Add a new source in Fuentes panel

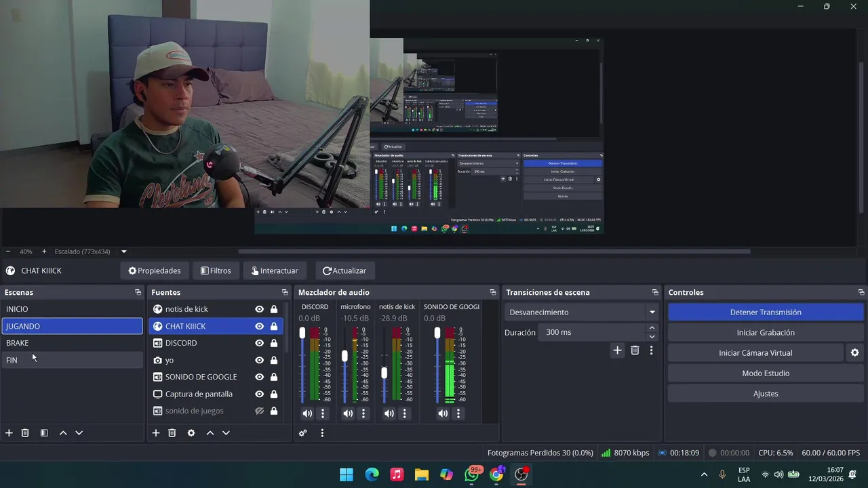pyautogui.click(x=156, y=432)
